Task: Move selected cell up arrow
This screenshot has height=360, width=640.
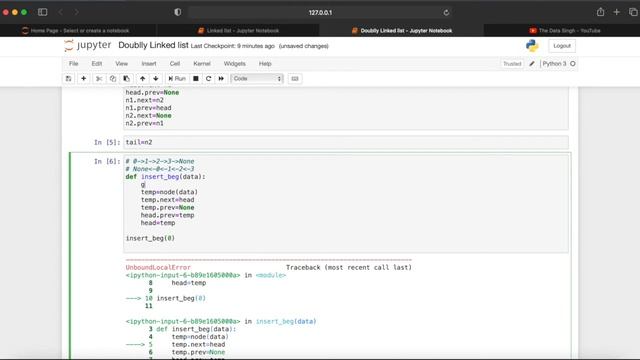Action: (x=142, y=78)
